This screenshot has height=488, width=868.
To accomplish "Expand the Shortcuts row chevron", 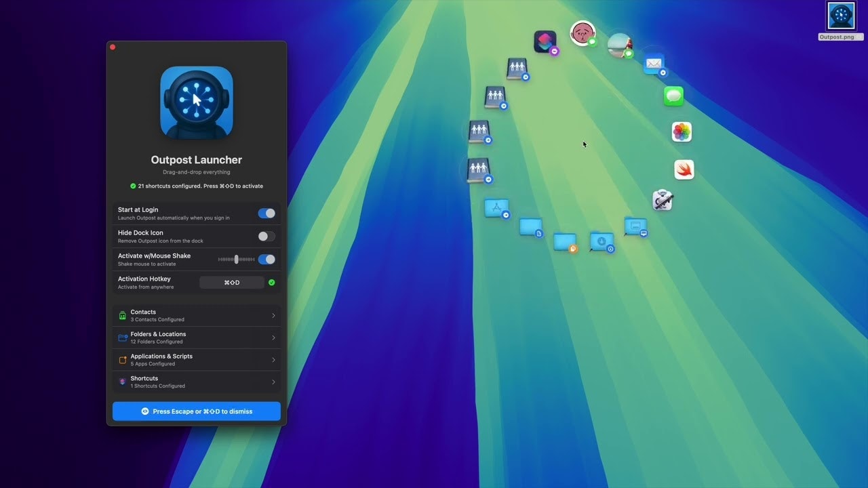I will coord(274,382).
